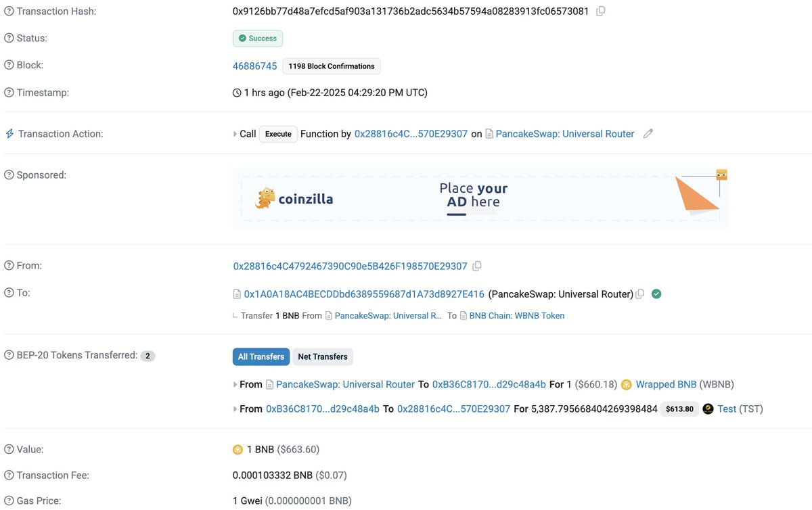This screenshot has width=812, height=510.
Task: Click the help icon beside From
Action: click(9, 266)
